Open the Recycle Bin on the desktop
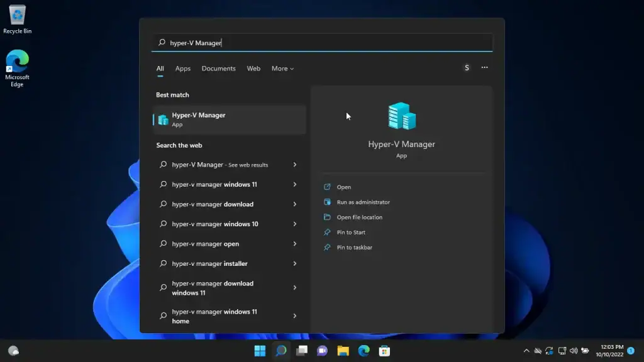 click(17, 16)
